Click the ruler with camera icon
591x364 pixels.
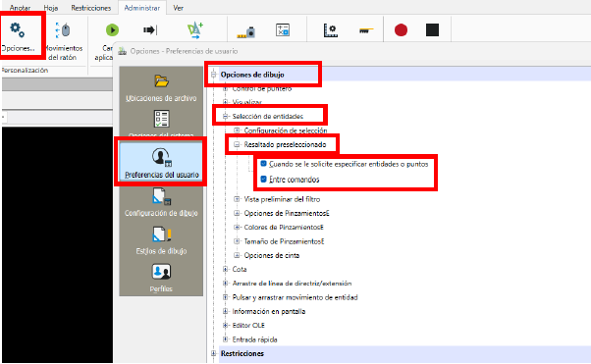[246, 32]
